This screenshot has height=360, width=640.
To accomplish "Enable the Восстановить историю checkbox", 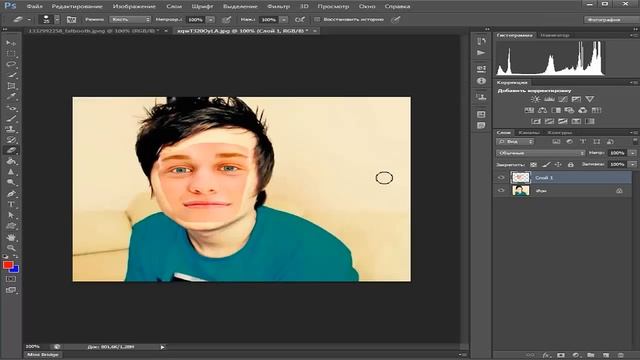I will [317, 19].
